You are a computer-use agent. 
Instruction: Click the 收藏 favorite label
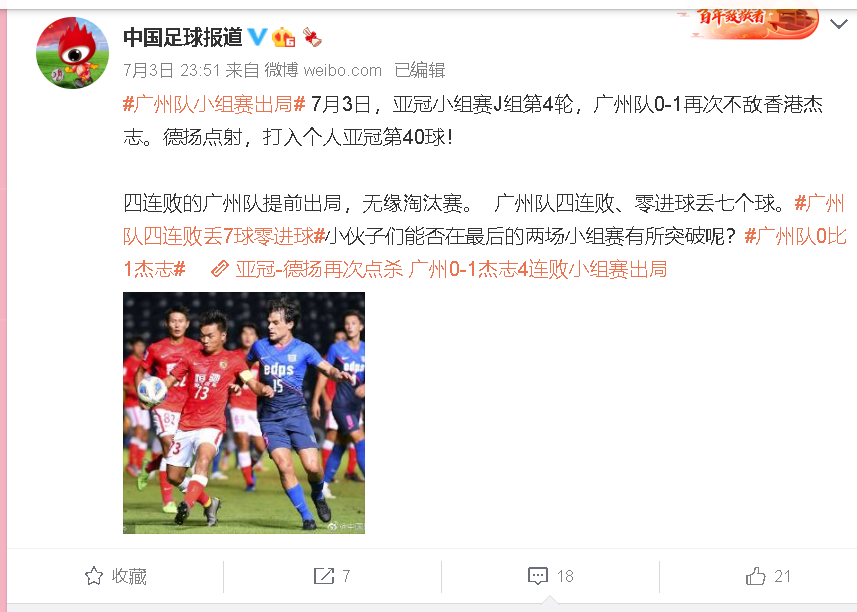pyautogui.click(x=129, y=576)
